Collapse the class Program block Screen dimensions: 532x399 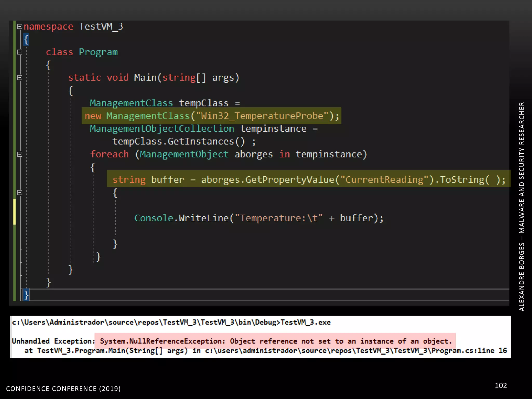point(19,52)
